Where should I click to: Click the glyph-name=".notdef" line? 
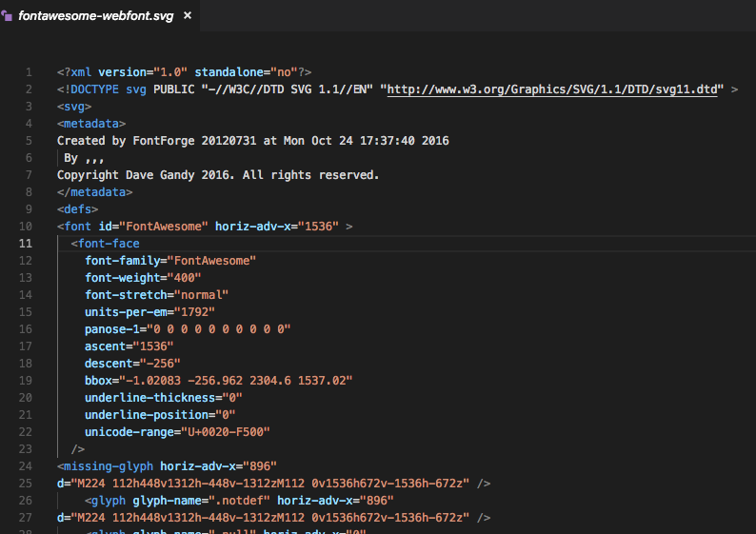[238, 501]
